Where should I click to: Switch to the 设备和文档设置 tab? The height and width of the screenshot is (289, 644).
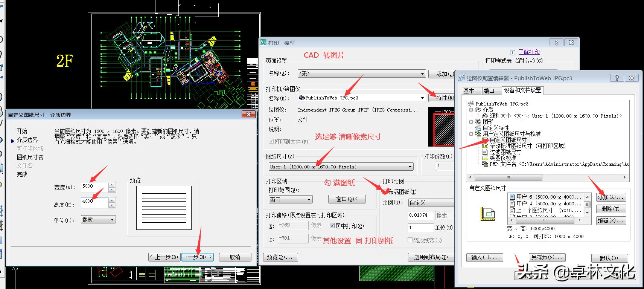tap(522, 90)
